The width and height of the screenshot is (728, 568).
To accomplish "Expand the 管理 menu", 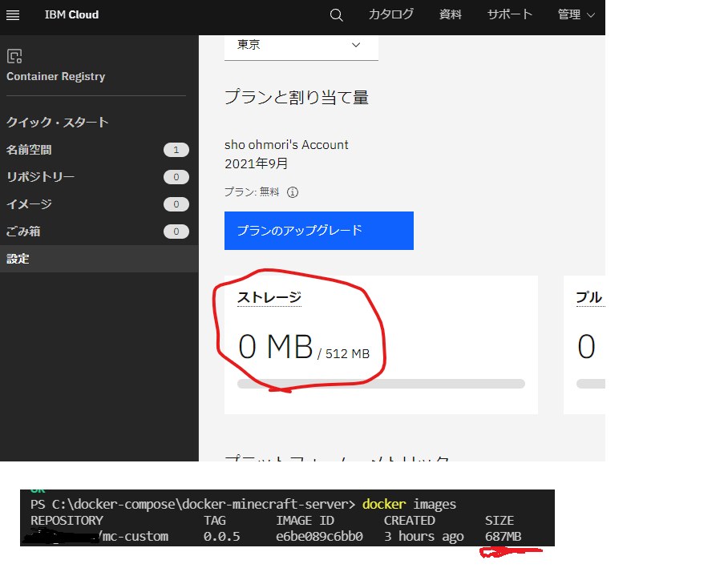I will (576, 15).
